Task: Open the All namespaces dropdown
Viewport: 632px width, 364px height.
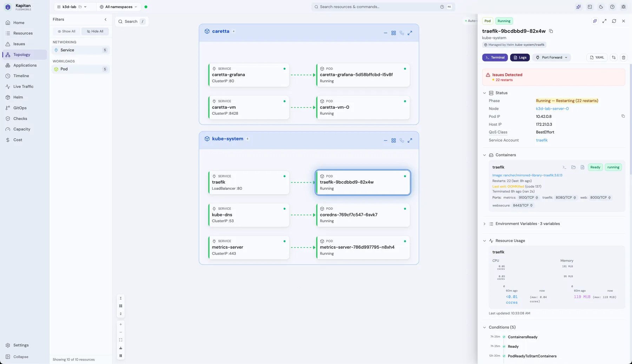Action: point(118,7)
